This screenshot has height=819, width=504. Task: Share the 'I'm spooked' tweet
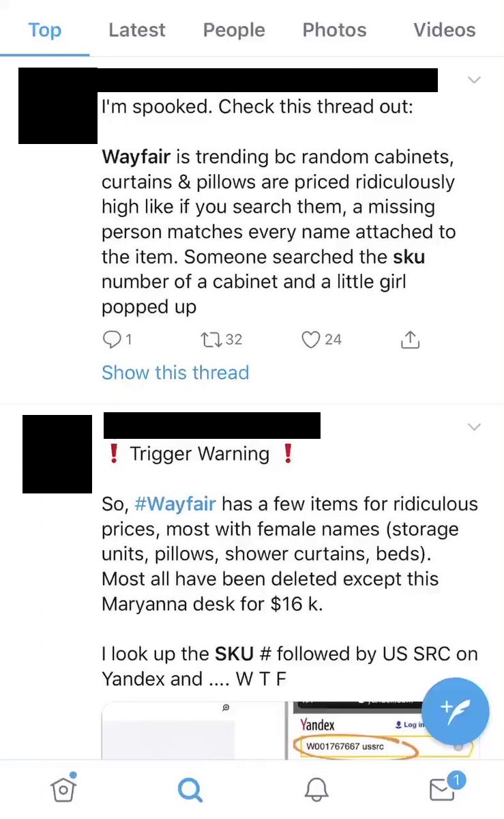click(409, 339)
